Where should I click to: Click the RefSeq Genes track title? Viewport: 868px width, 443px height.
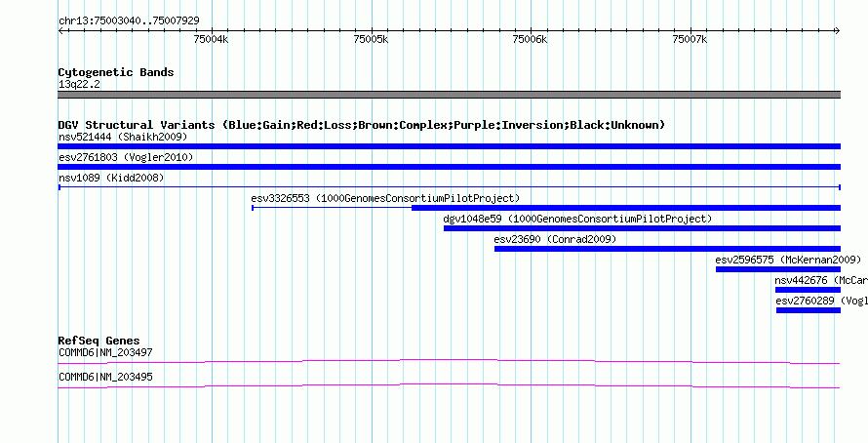[x=99, y=341]
